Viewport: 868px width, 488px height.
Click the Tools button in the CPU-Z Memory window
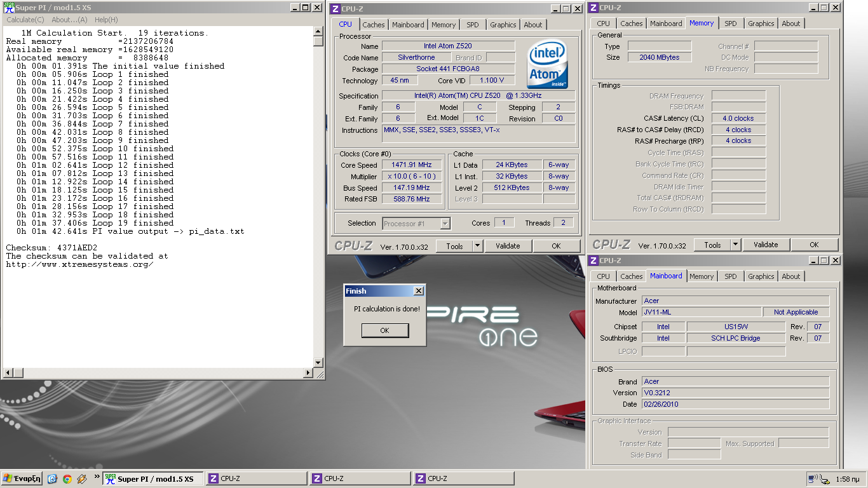click(712, 245)
